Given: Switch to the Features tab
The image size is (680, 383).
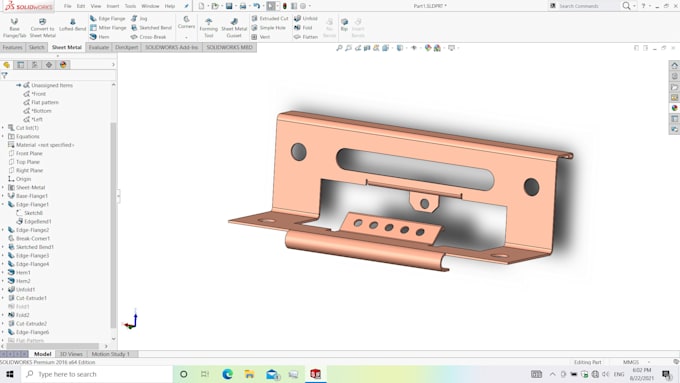Looking at the screenshot, I should point(13,47).
